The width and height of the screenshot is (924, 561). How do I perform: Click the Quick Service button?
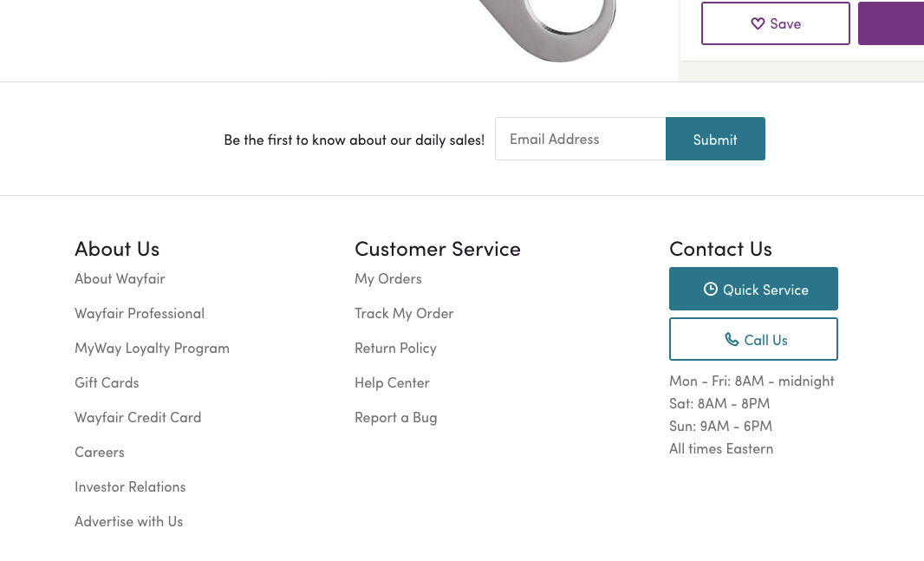753,288
